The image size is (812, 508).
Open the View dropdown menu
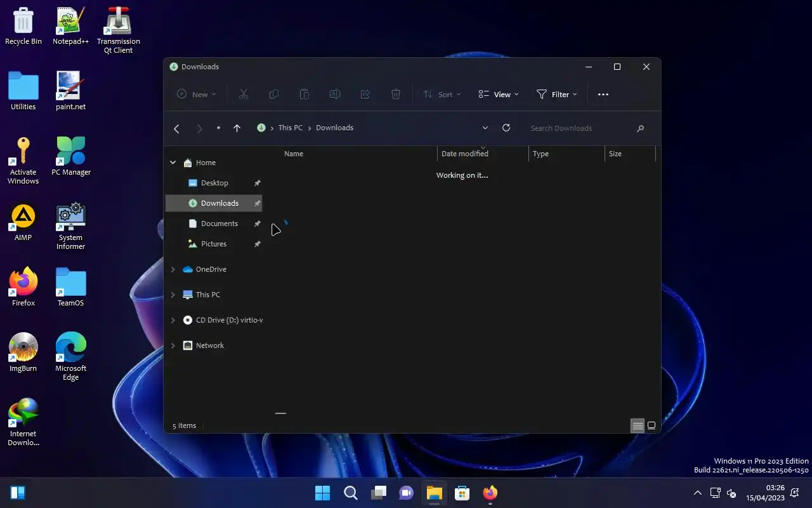pos(499,94)
